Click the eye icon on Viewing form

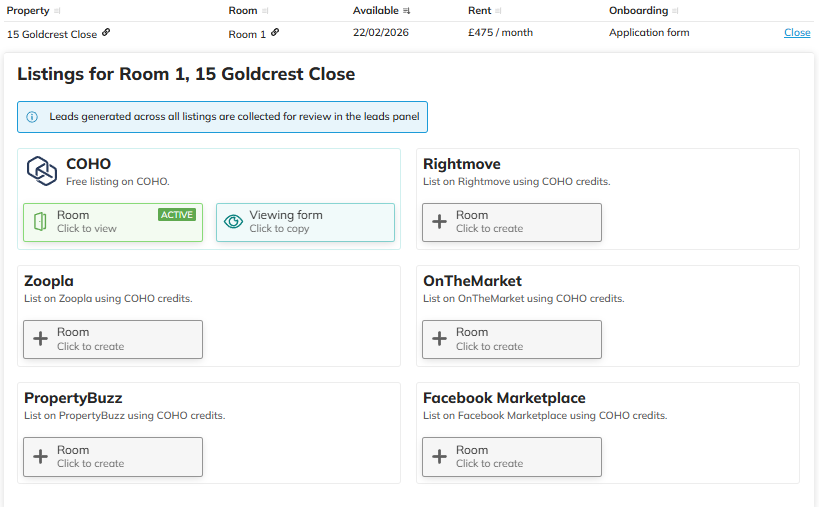233,222
